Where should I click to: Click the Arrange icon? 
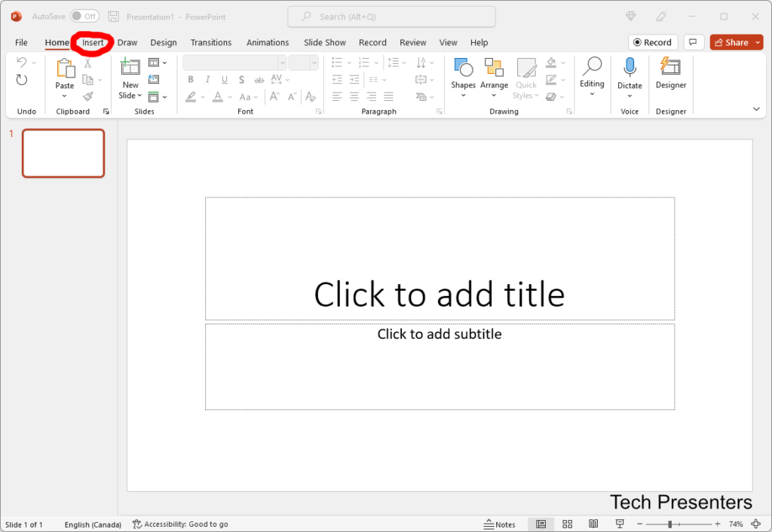pos(494,67)
